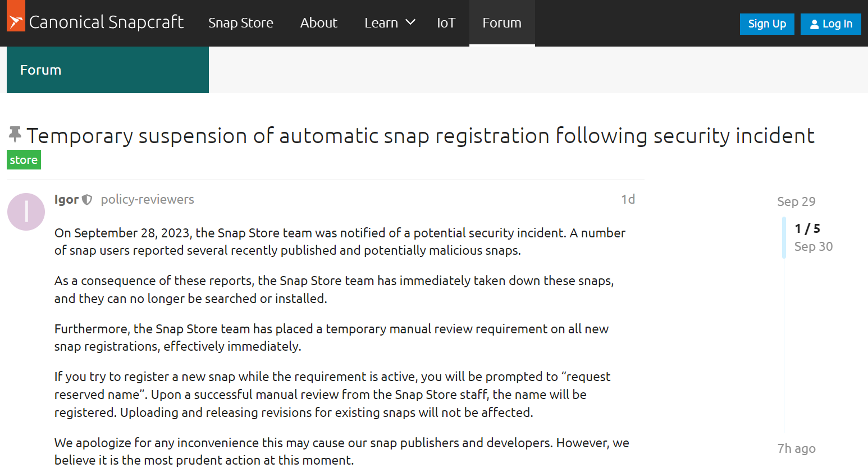Open the IoT nav item
This screenshot has width=868, height=468.
pyautogui.click(x=446, y=23)
